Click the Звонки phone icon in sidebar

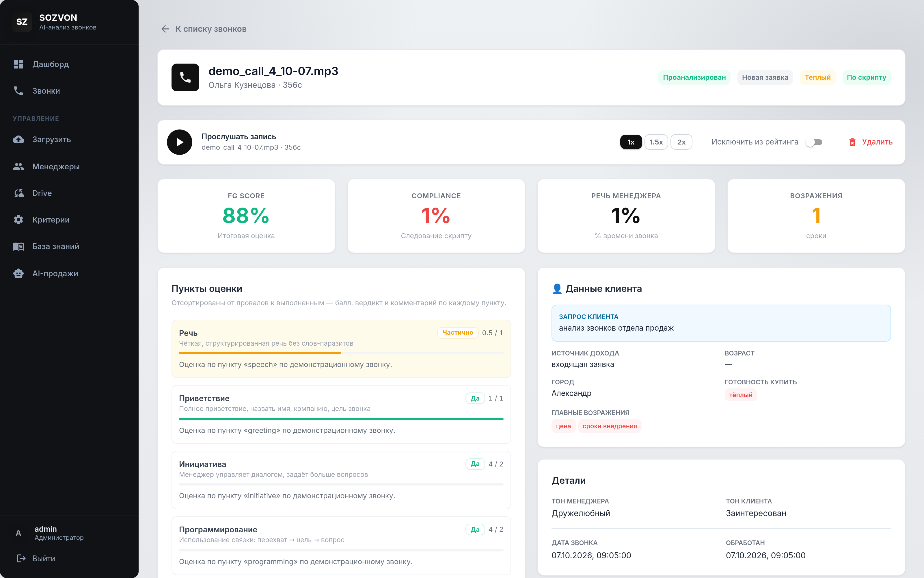click(x=18, y=90)
